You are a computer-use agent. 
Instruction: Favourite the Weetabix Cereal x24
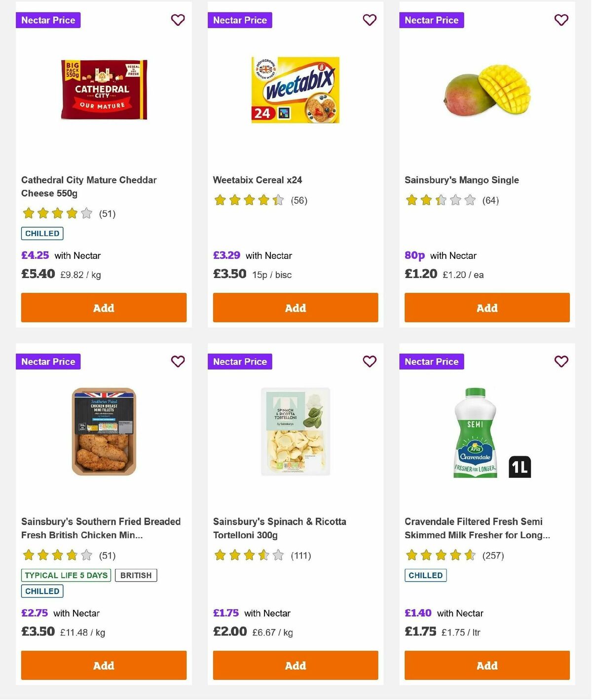pos(369,20)
